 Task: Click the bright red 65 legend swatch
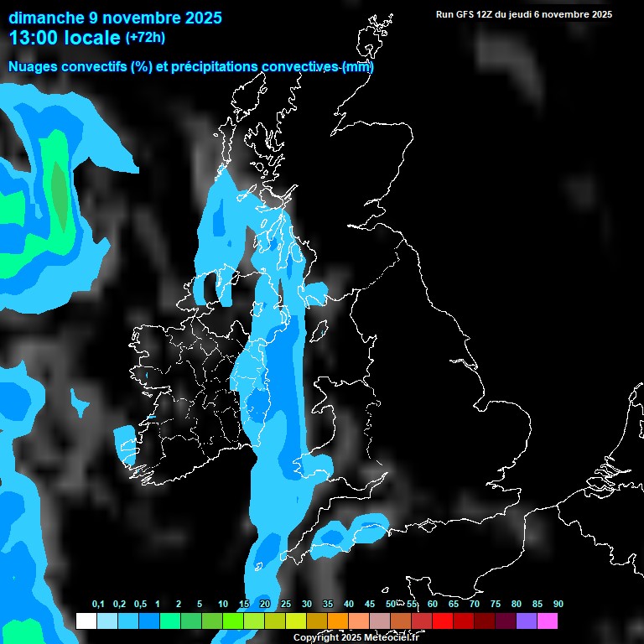tap(443, 621)
